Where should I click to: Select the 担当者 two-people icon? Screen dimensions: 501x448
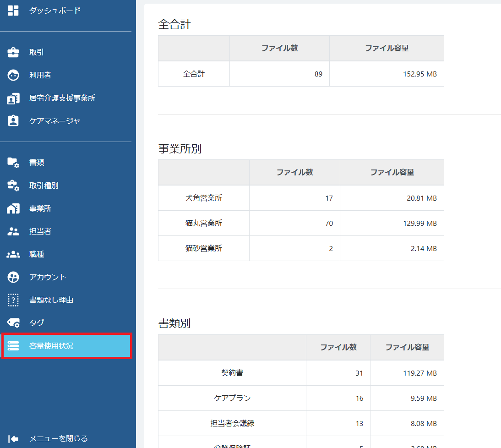click(x=13, y=231)
